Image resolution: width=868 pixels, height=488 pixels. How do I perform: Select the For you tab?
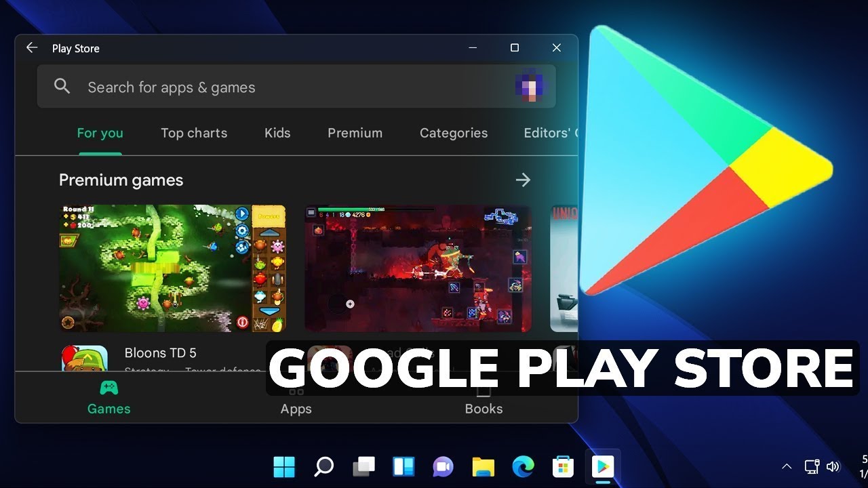tap(100, 133)
